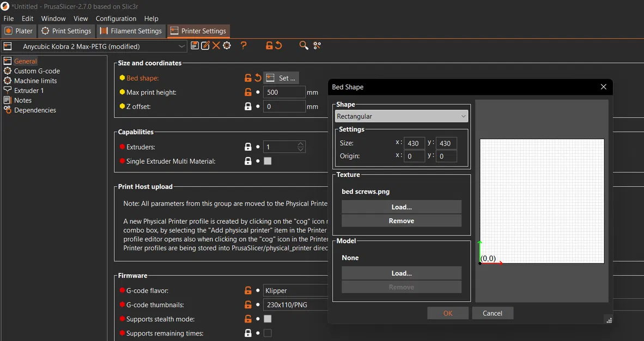Screen dimensions: 644x341
Task: Open the compare presets icon
Action: point(317,46)
